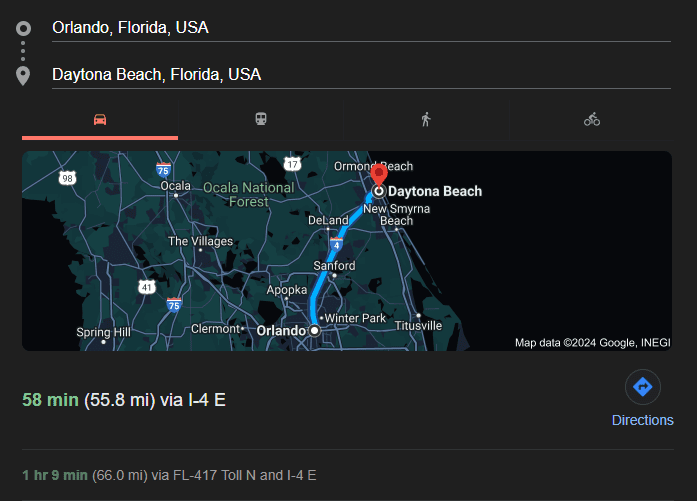Click the blue Directions arrow icon
Screen dimensions: 697x501
pyautogui.click(x=642, y=387)
